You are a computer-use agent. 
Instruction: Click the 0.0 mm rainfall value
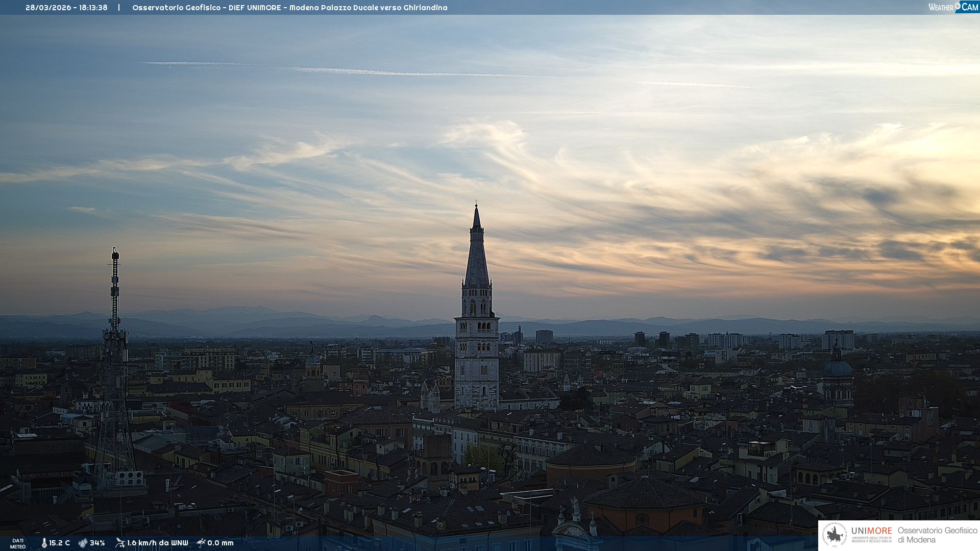(220, 543)
